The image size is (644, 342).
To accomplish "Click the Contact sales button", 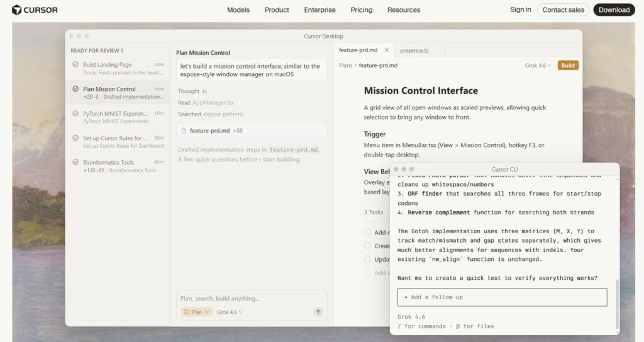I will [x=563, y=10].
